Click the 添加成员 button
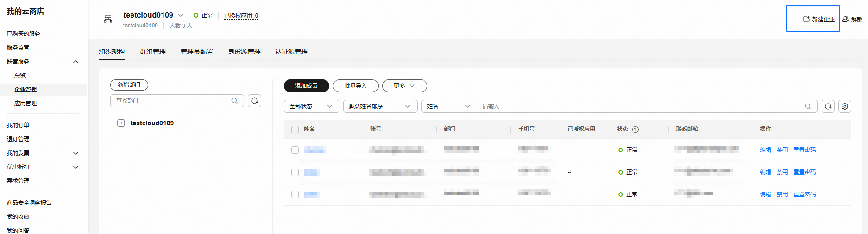The image size is (868, 234). (x=307, y=86)
